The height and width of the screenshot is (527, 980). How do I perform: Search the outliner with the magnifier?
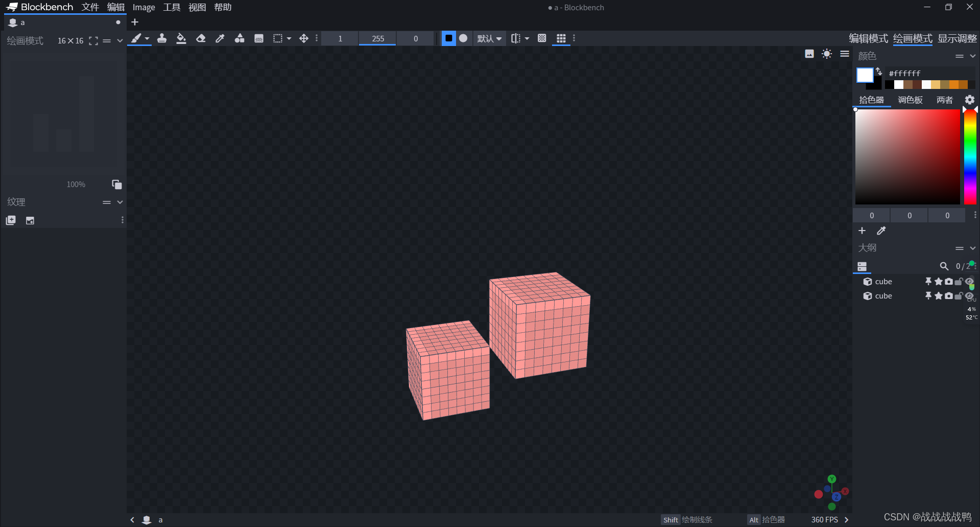[944, 266]
